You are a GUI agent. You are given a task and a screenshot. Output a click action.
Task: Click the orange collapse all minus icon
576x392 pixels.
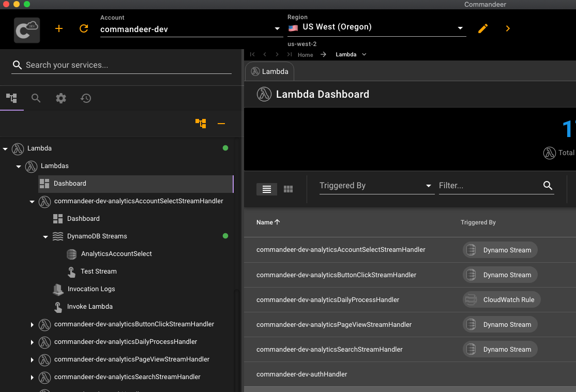pos(221,124)
